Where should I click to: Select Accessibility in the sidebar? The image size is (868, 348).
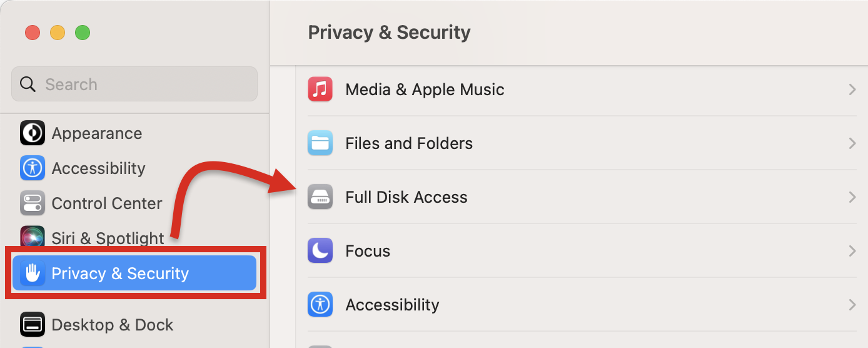(x=134, y=168)
